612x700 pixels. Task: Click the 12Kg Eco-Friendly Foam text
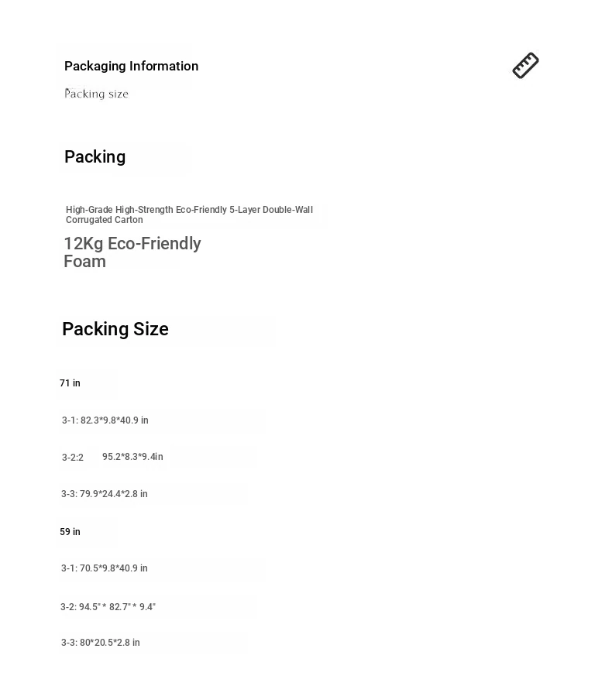point(132,252)
